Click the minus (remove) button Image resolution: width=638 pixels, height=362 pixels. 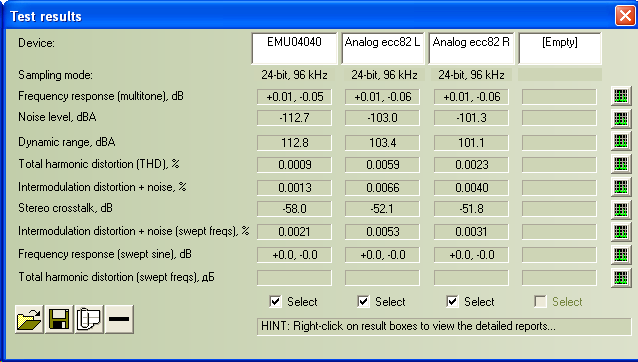click(119, 319)
